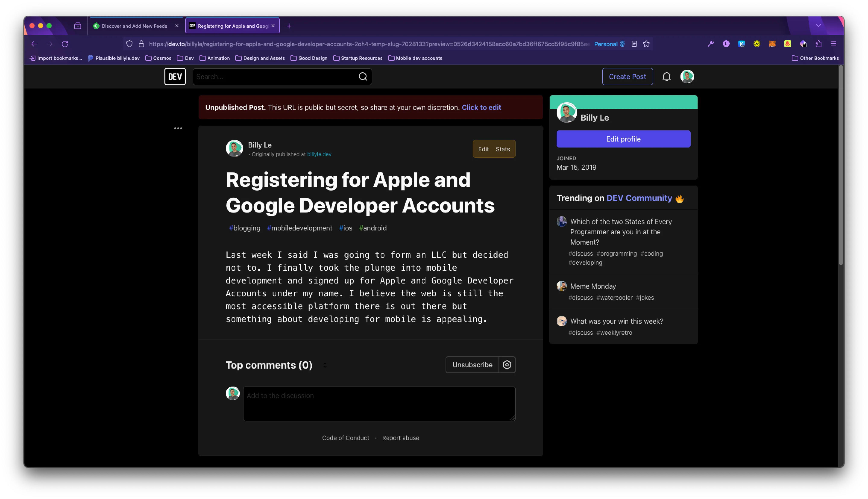This screenshot has height=499, width=868.
Task: Open the user avatar menu in header
Action: click(x=687, y=76)
